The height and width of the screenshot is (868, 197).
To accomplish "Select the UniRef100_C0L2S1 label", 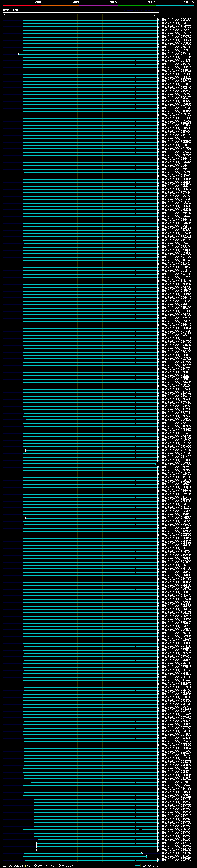I will coord(177,508).
